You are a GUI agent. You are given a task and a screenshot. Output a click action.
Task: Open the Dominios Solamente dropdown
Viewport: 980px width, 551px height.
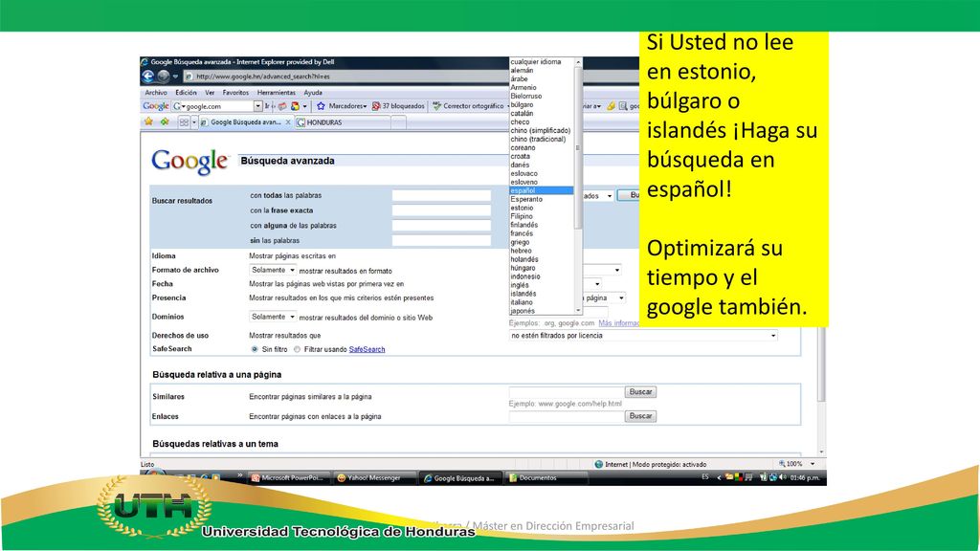click(273, 317)
